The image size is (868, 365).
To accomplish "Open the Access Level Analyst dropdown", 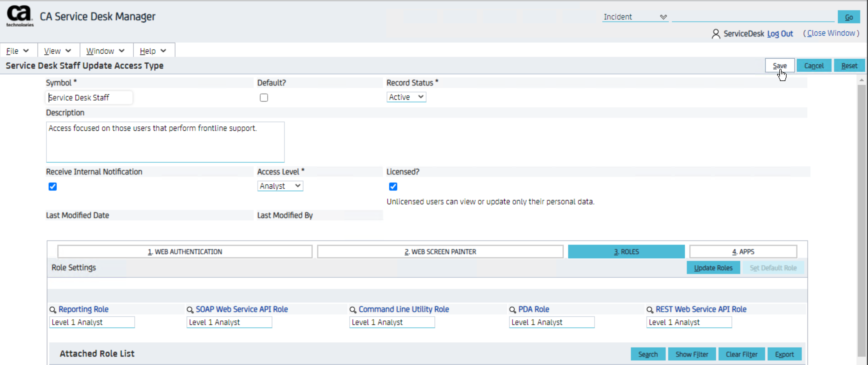I will tap(280, 186).
